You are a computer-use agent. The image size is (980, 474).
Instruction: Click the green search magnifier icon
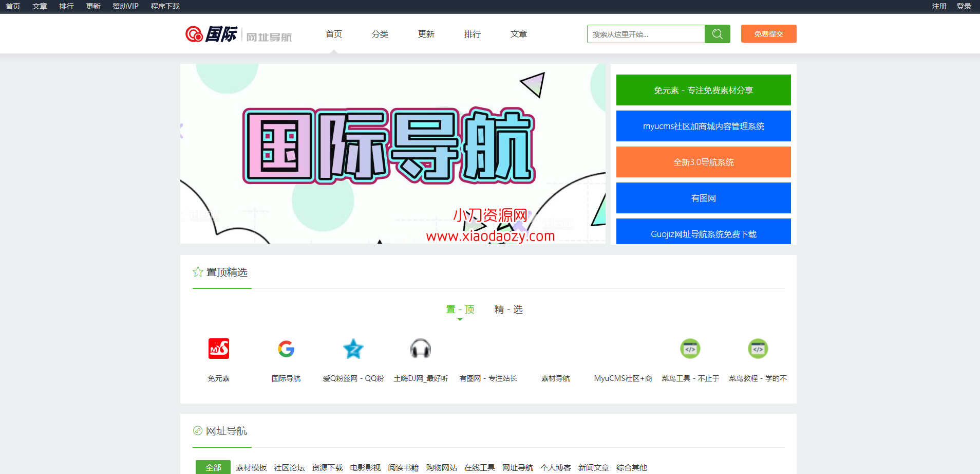(x=717, y=34)
